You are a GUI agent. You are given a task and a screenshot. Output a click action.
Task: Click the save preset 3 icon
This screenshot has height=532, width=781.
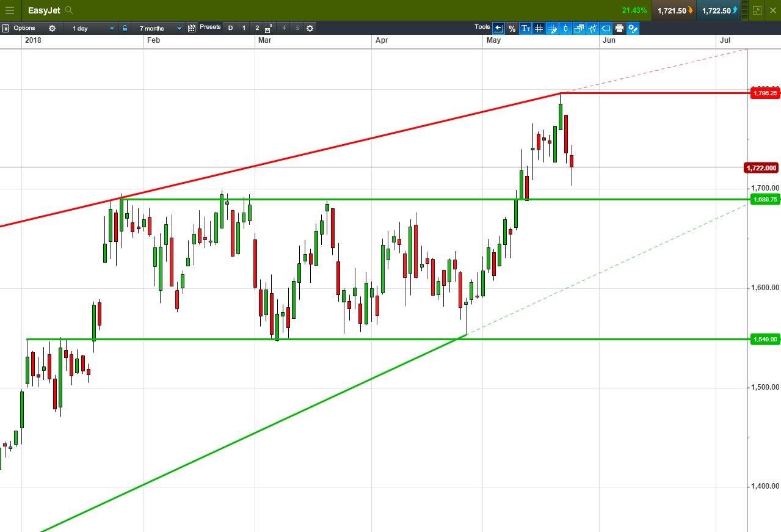(x=269, y=28)
